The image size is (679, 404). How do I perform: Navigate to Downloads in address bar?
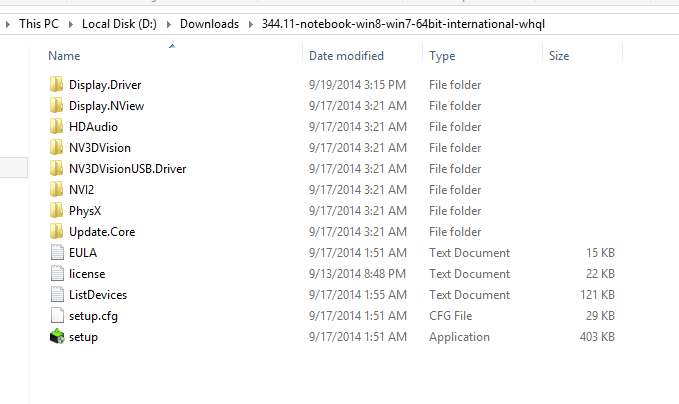210,23
